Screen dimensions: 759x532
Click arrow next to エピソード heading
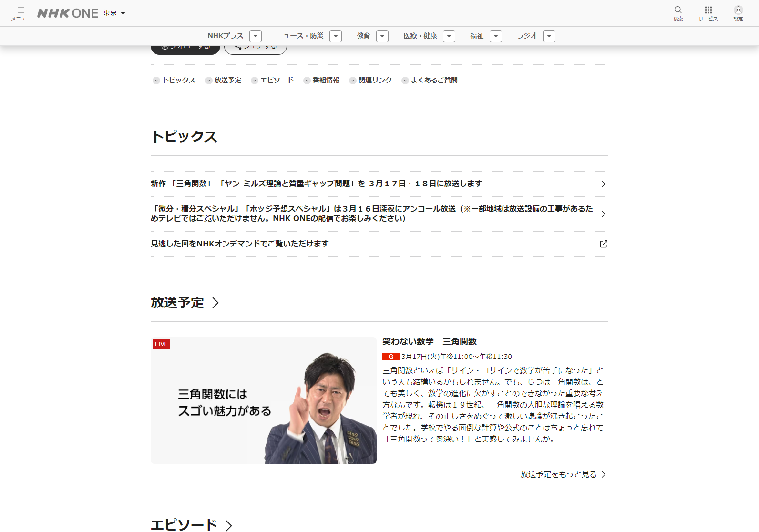pyautogui.click(x=229, y=525)
